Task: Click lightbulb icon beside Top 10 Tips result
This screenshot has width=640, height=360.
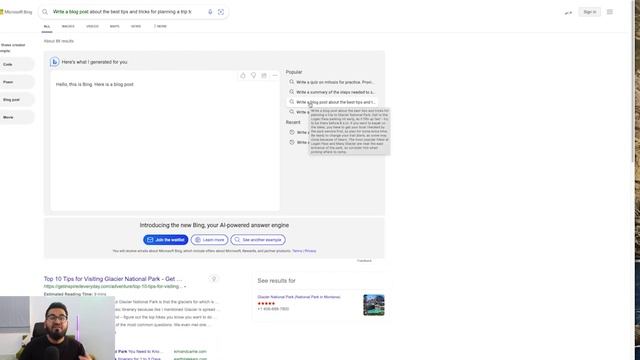Action: (x=213, y=279)
